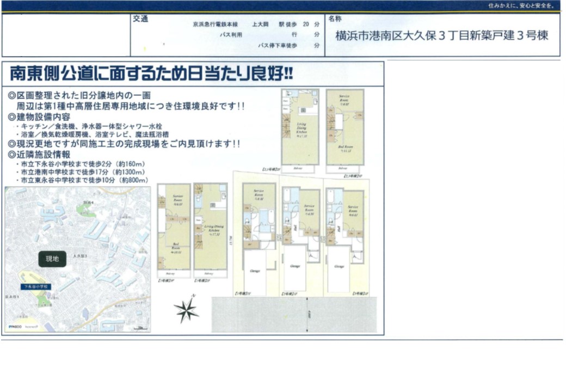
Task: Click the leftmost Garage on the site plan
Action: (254, 270)
